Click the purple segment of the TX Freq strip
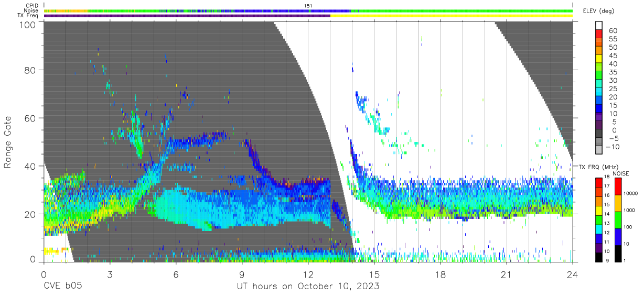 point(187,16)
